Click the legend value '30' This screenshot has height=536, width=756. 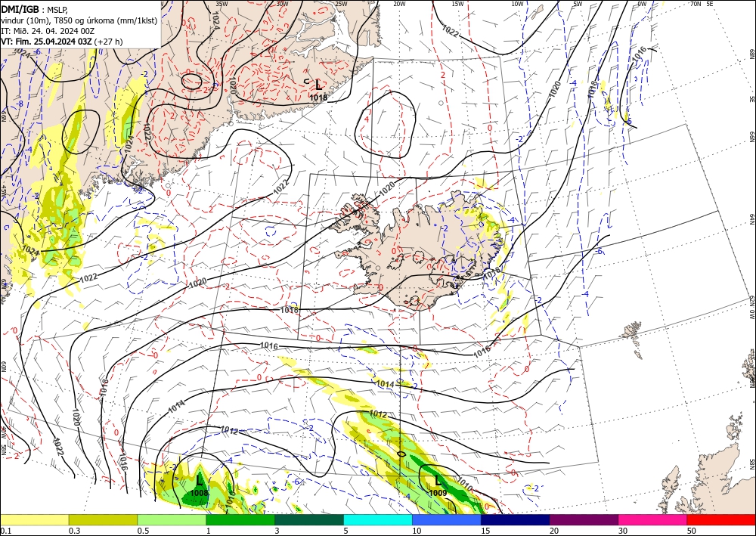pyautogui.click(x=624, y=531)
